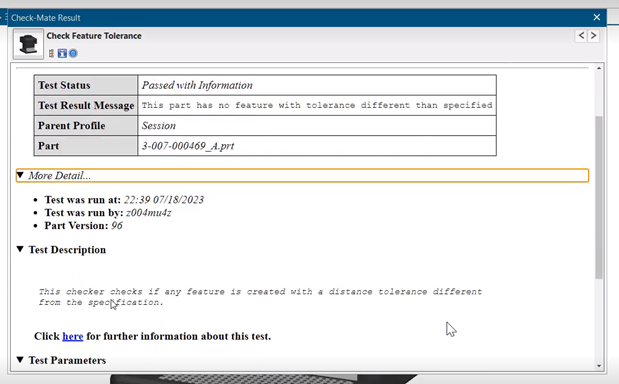Click the 'Check-Mate Result' window title

46,18
